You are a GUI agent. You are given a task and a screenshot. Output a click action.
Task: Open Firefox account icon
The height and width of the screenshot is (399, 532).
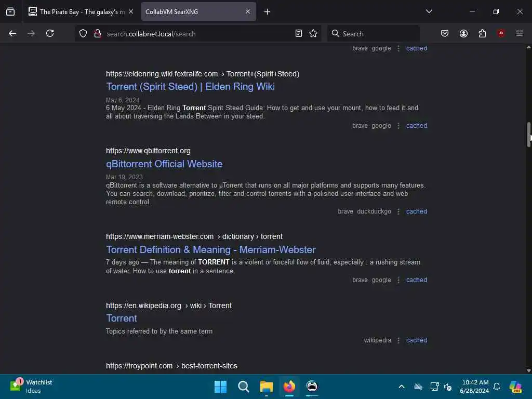coord(463,34)
